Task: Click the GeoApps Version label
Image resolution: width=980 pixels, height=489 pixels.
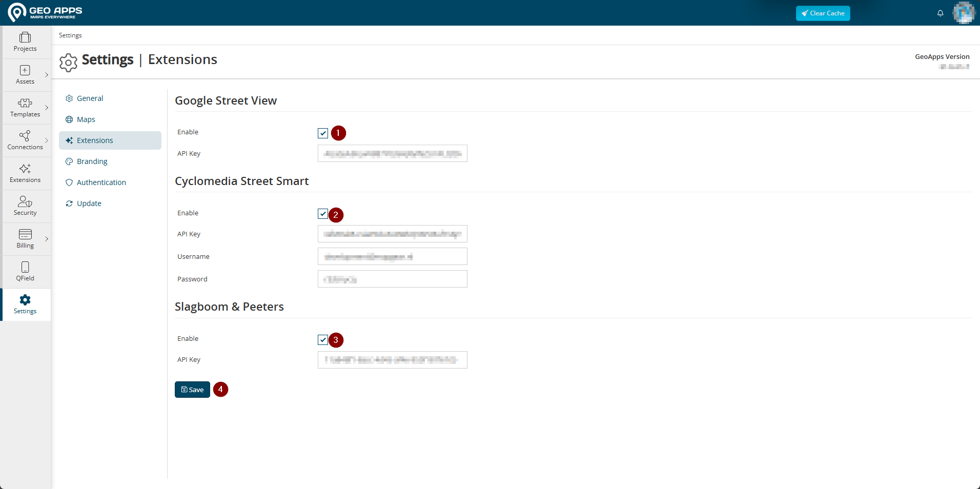Action: 942,57
